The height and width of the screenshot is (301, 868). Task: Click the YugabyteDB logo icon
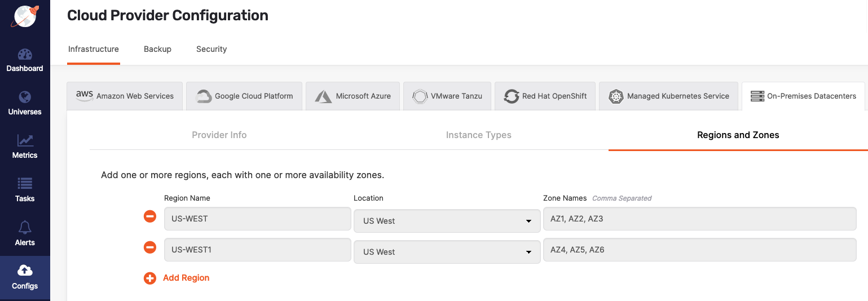point(24,16)
